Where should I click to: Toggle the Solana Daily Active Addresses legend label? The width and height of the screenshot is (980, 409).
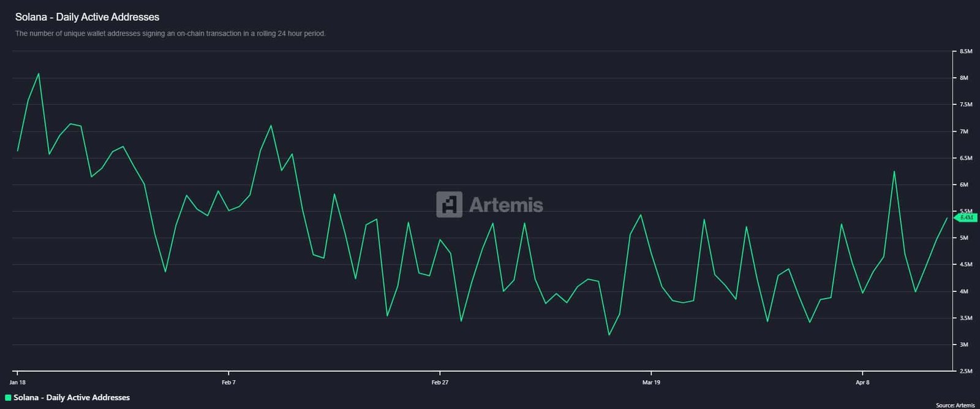click(x=72, y=397)
